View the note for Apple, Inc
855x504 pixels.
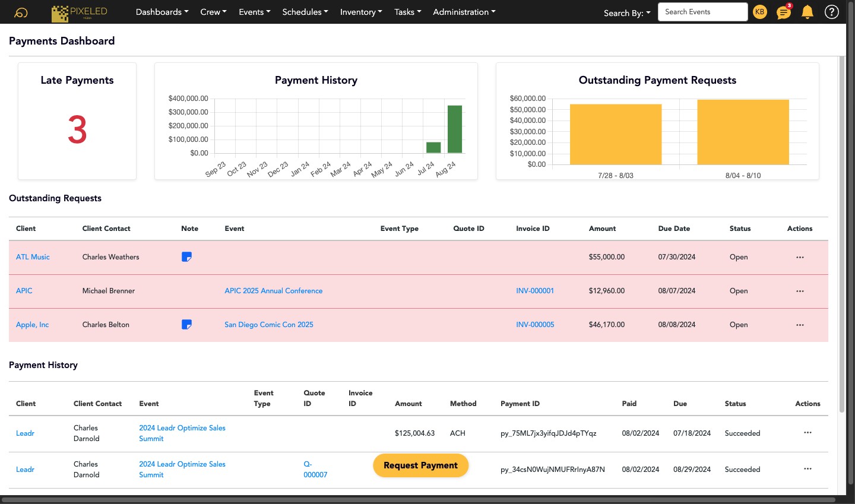tap(186, 325)
